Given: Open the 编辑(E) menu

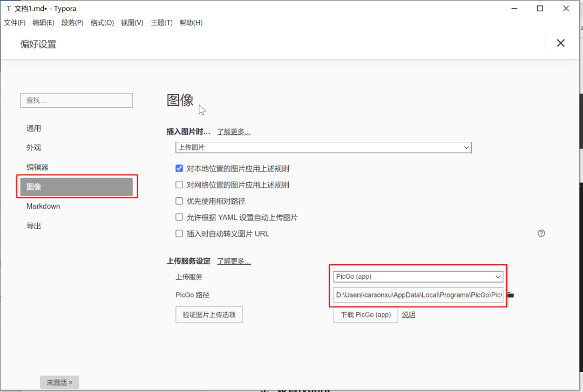Looking at the screenshot, I should click(x=43, y=23).
